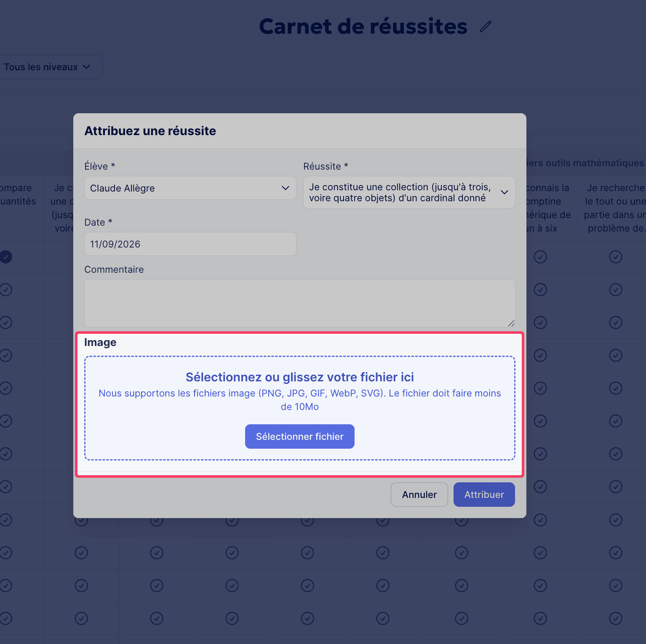This screenshot has height=644, width=646.
Task: Click the Date field showing 11/09/2026
Action: click(190, 244)
